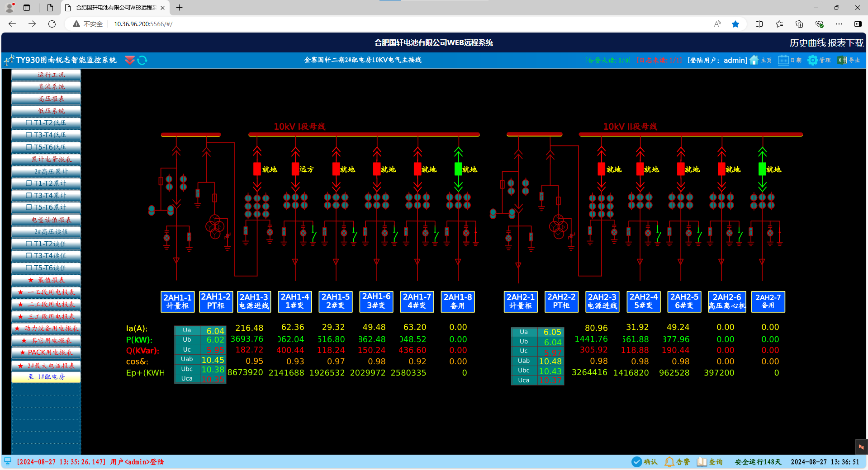Click red breaker of 2AH2-4 5#变
Viewport: 868px width, 470px height.
(x=640, y=169)
